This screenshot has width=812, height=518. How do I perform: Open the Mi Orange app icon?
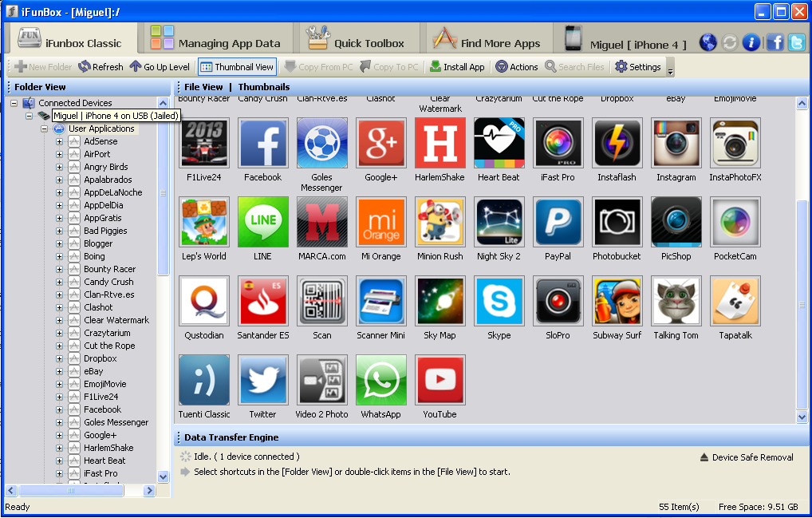380,222
